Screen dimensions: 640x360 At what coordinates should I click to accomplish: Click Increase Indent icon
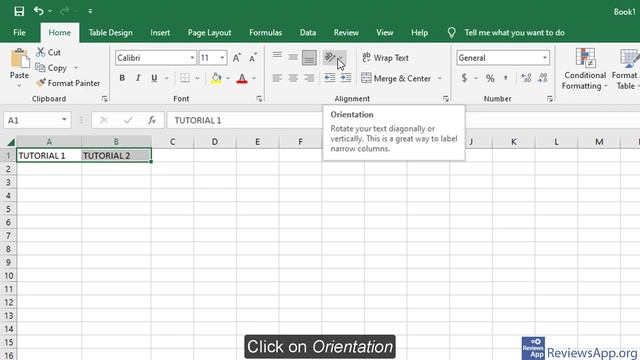[x=346, y=78]
